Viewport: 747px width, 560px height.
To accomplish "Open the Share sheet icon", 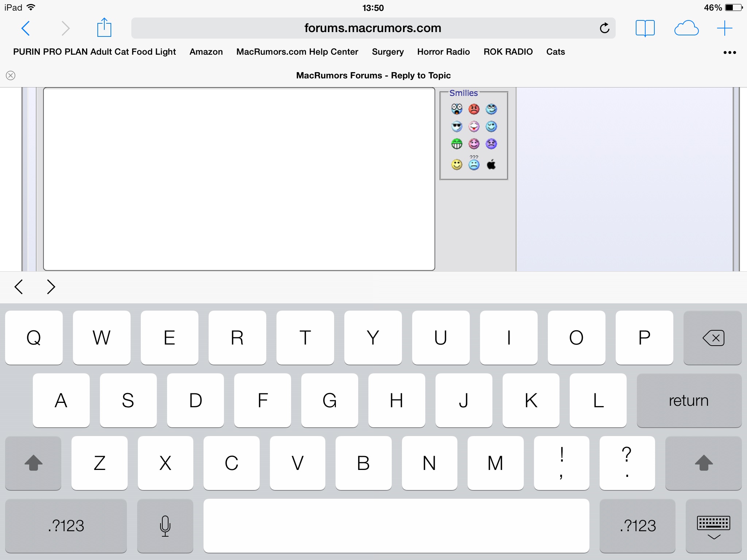I will pos(104,27).
